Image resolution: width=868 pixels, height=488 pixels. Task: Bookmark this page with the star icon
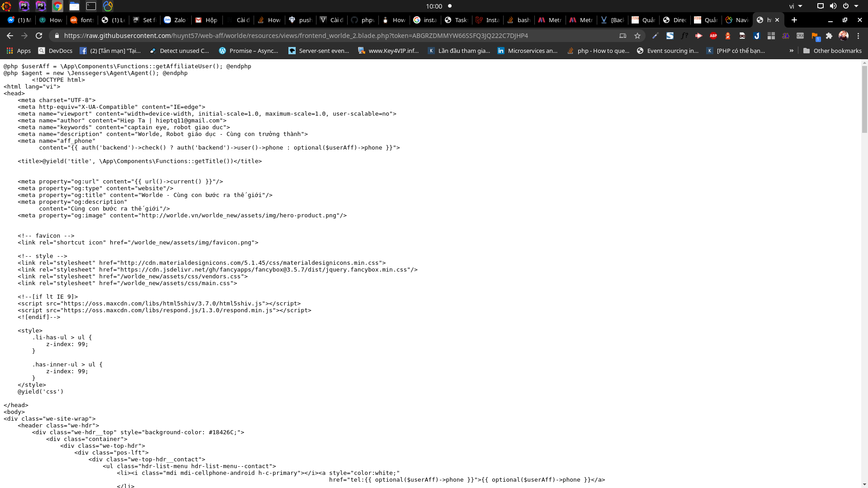(x=637, y=36)
